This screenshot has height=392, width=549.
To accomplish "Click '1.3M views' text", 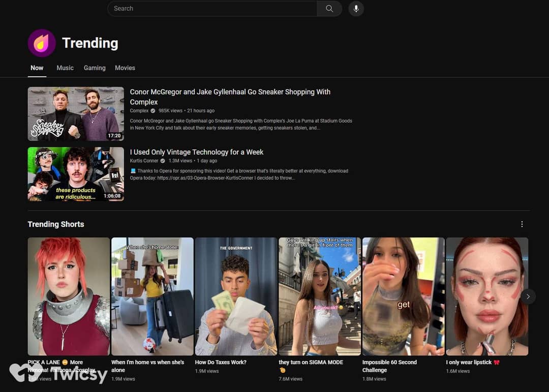I will coord(180,161).
